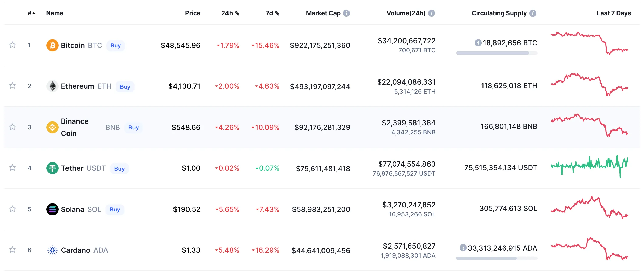Image resolution: width=644 pixels, height=272 pixels.
Task: Click the Bitcoin logo icon
Action: 52,45
